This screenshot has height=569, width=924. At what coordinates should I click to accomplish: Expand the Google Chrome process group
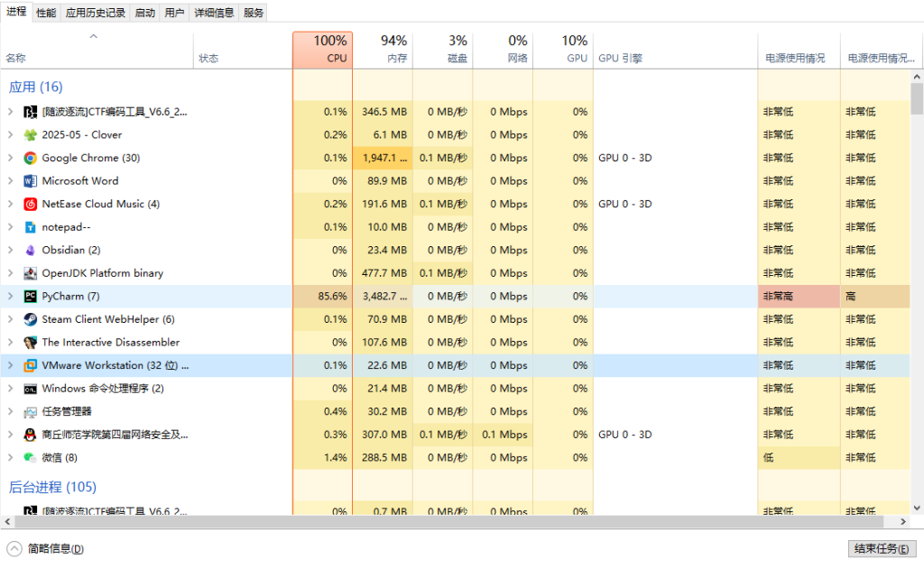pos(10,158)
